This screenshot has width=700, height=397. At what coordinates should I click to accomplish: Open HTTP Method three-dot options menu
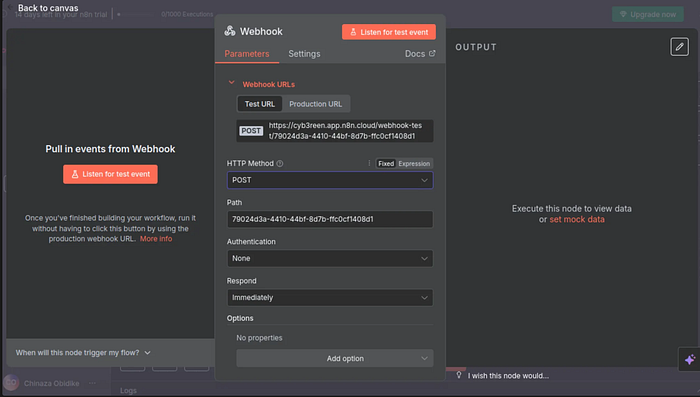click(x=369, y=163)
